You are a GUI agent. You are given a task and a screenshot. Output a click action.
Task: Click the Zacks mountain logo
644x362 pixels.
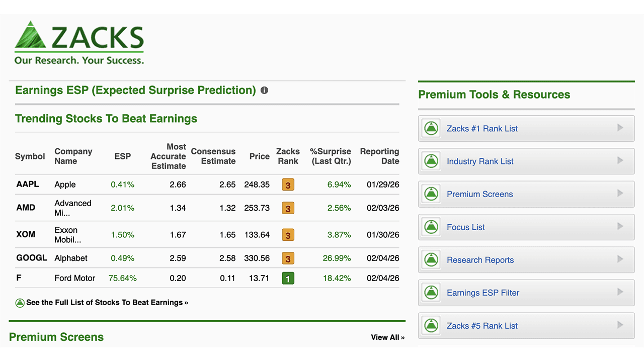(x=30, y=35)
